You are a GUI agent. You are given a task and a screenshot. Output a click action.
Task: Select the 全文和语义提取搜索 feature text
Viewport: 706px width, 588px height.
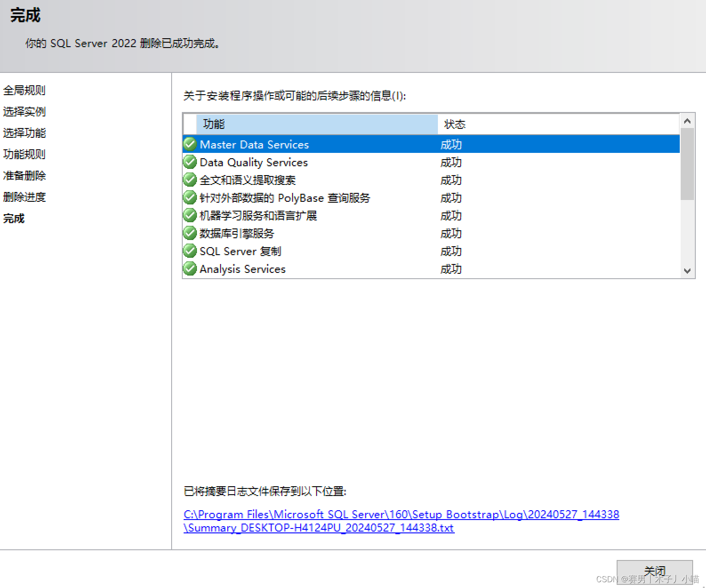(x=248, y=180)
